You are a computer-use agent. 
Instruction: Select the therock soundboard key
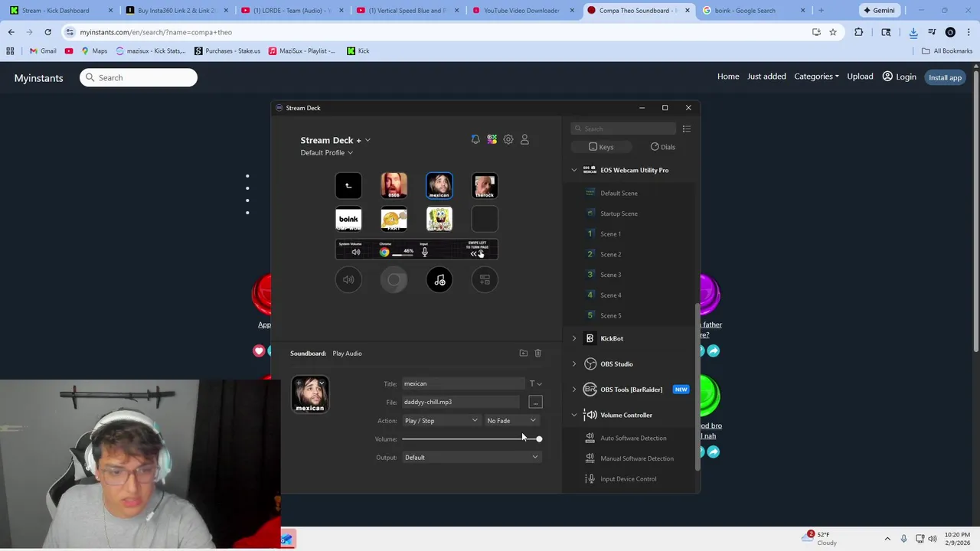click(485, 185)
